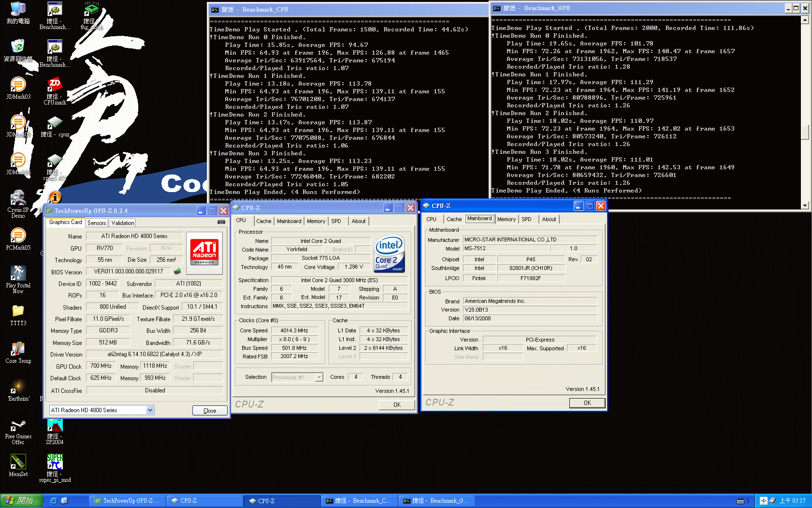Viewport: 812px width, 508px height.
Task: Open the 3DMark03 desktop shortcut
Action: [x=18, y=88]
